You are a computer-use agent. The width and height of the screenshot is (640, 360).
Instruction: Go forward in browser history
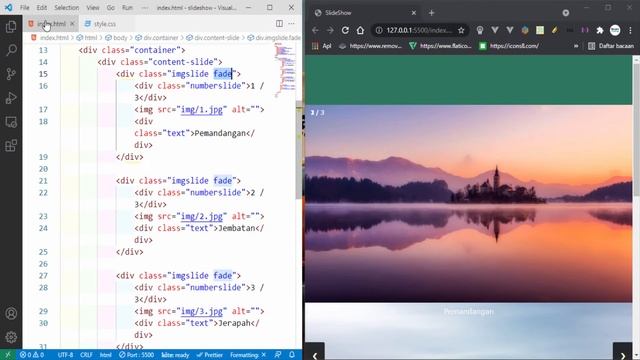point(330,30)
